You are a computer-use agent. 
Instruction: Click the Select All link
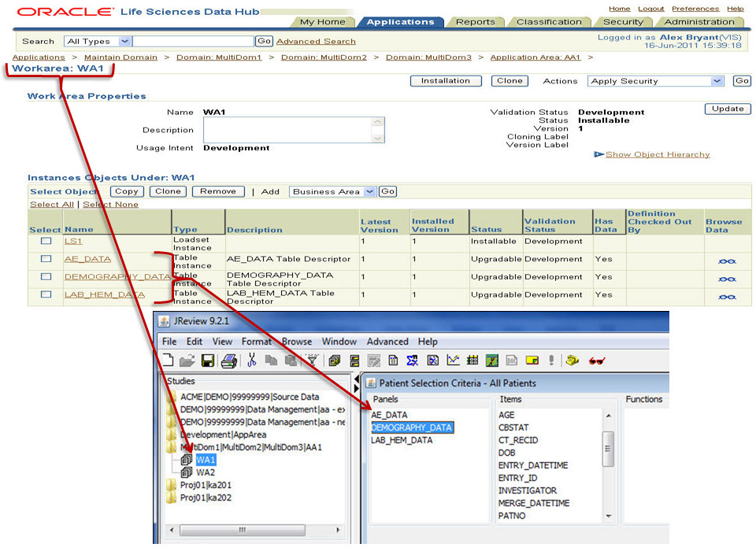(52, 205)
